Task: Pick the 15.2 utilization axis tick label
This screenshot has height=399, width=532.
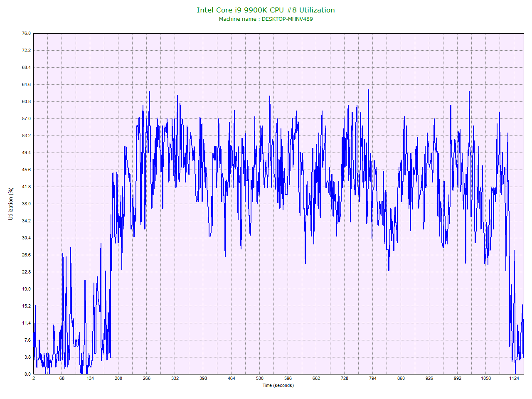Action: [26, 306]
